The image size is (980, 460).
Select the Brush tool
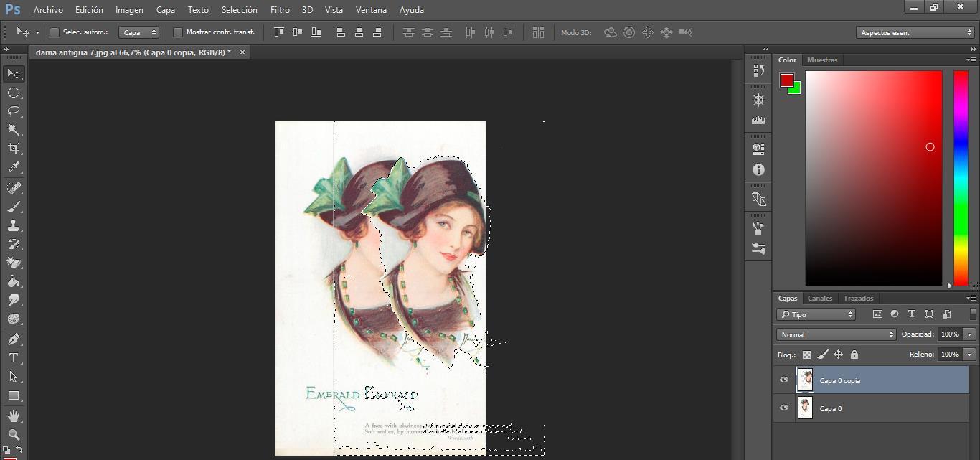pos(13,207)
